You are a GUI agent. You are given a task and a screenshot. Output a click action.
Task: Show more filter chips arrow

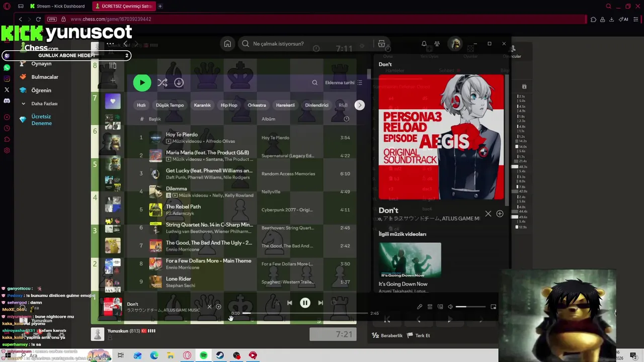(359, 105)
